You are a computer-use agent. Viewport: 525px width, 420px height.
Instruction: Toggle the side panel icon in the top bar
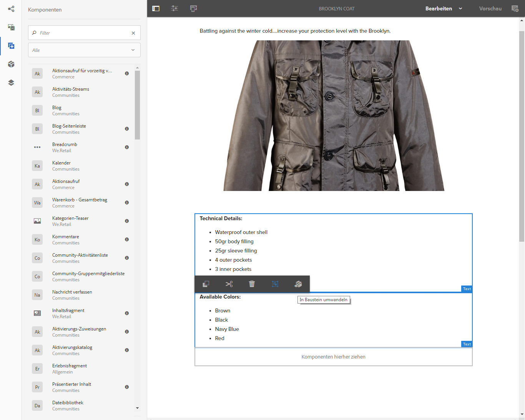[x=156, y=8]
